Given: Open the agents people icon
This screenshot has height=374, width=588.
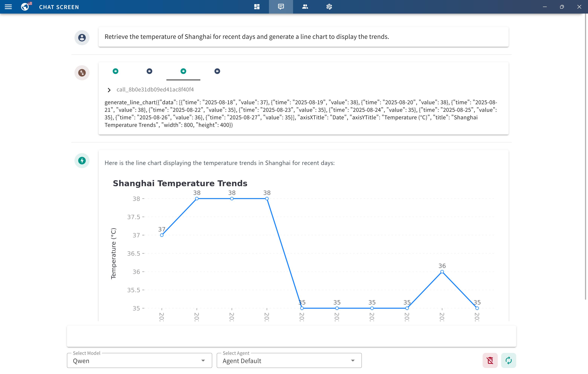Looking at the screenshot, I should tap(305, 7).
